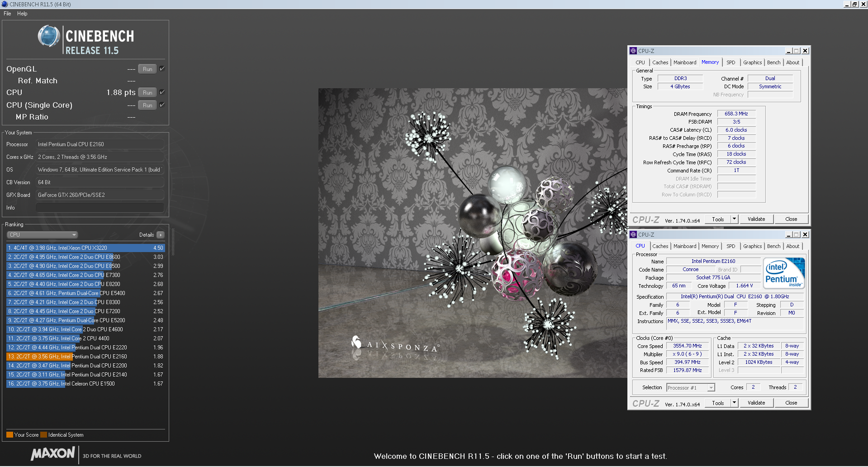The height and width of the screenshot is (467, 868).
Task: Click the rendered AIXSPONZA benchmark image
Action: [473, 233]
